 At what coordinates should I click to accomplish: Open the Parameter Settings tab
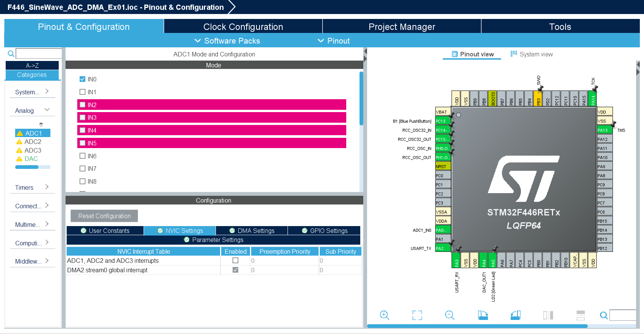tap(213, 240)
